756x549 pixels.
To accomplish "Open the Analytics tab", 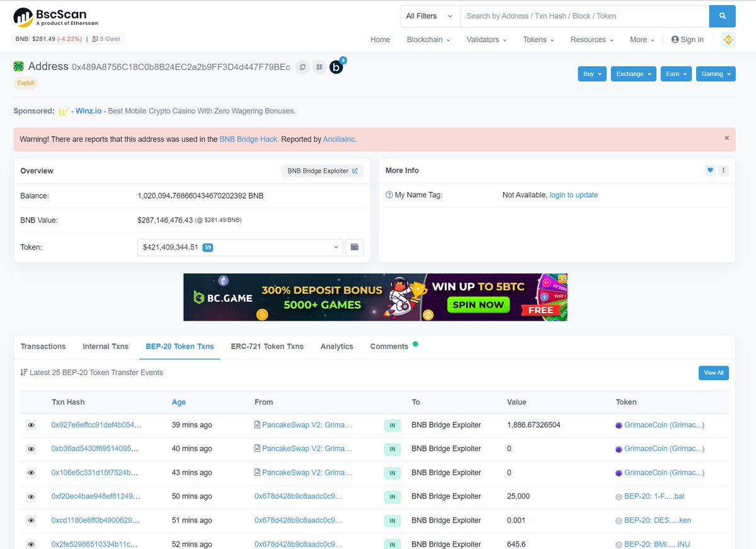I will pos(336,347).
